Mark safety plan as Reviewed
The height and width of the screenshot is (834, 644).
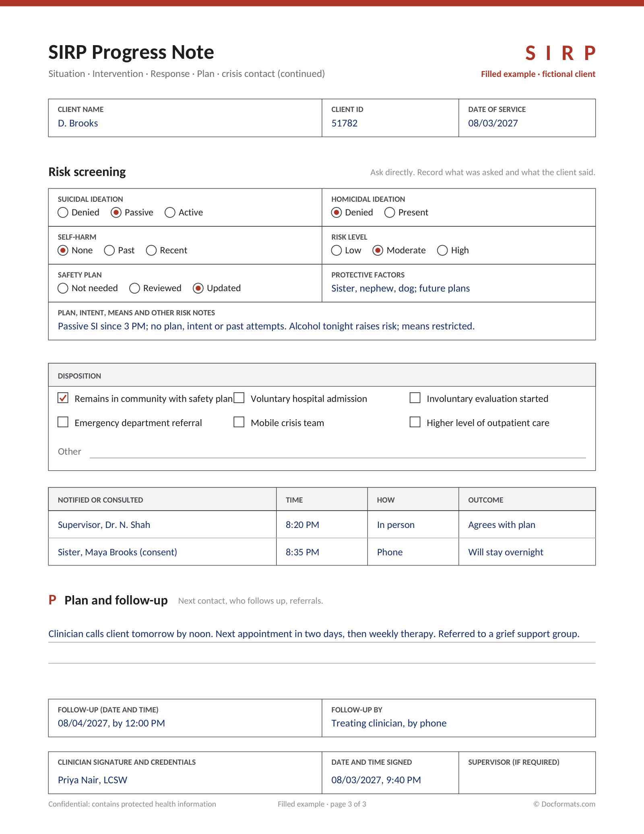click(x=134, y=288)
